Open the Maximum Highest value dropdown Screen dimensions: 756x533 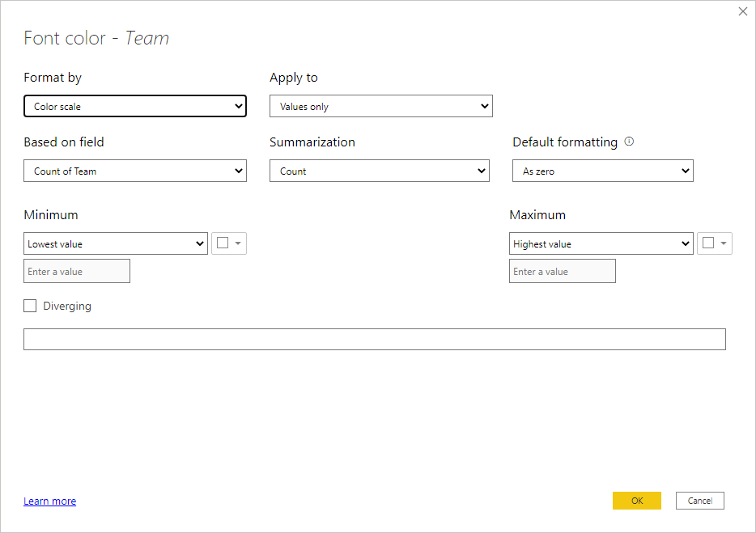click(x=601, y=243)
